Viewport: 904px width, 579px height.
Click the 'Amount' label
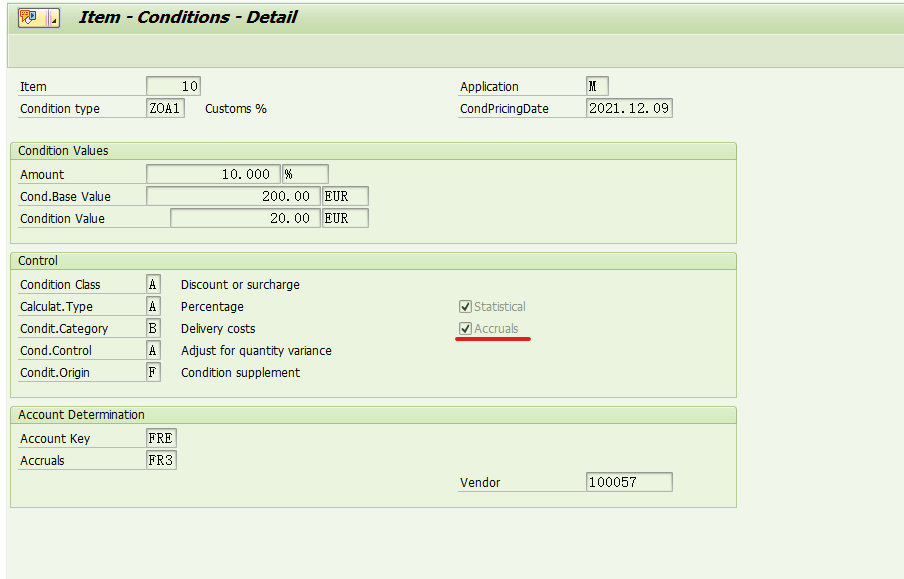pyautogui.click(x=42, y=175)
